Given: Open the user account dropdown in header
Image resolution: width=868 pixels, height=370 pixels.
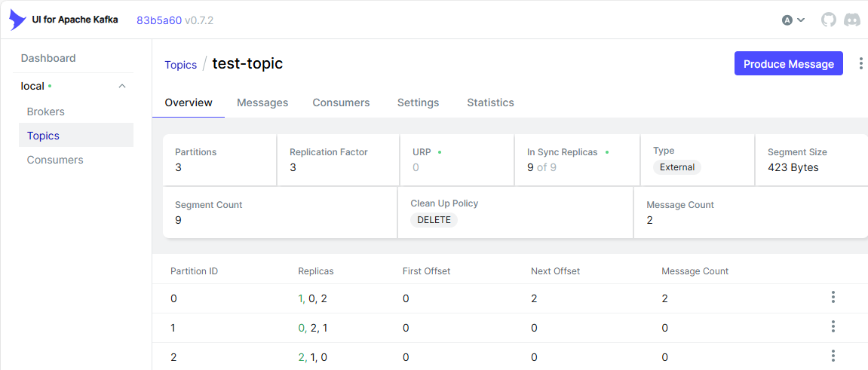Looking at the screenshot, I should click(793, 20).
